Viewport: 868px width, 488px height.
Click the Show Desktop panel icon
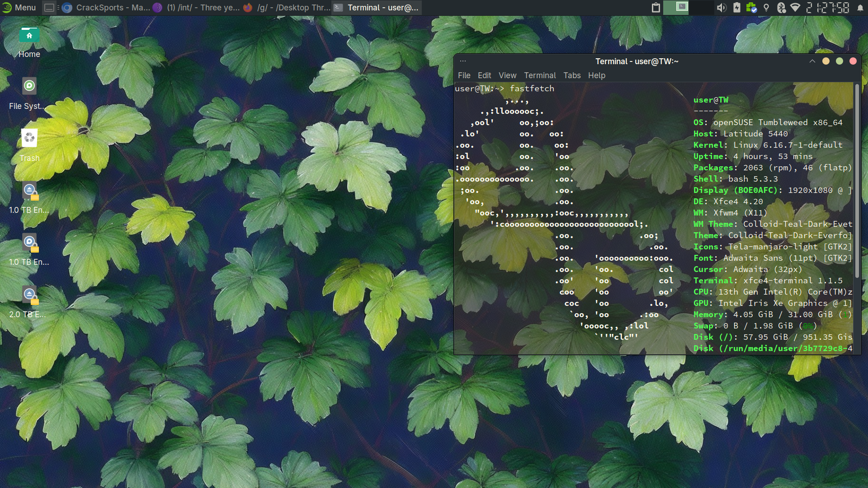coord(49,8)
